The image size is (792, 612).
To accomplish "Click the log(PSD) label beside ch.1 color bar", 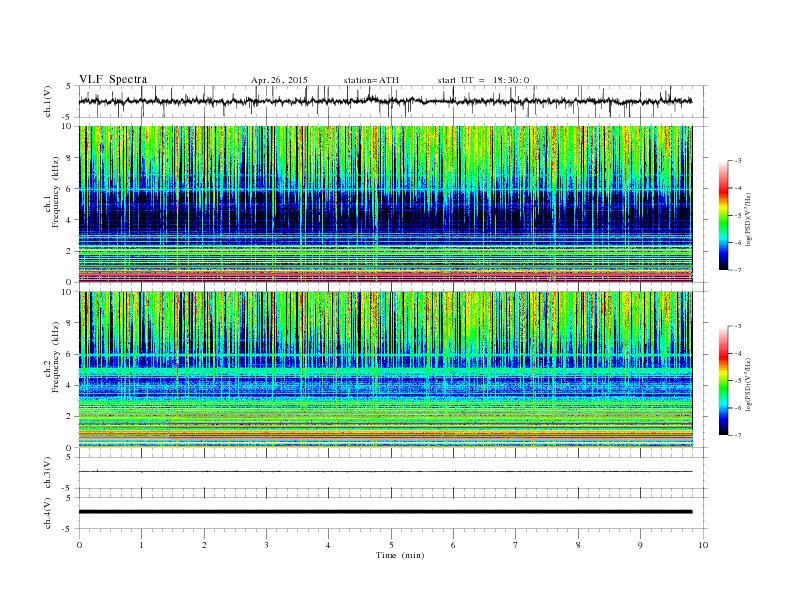I will coord(749,218).
